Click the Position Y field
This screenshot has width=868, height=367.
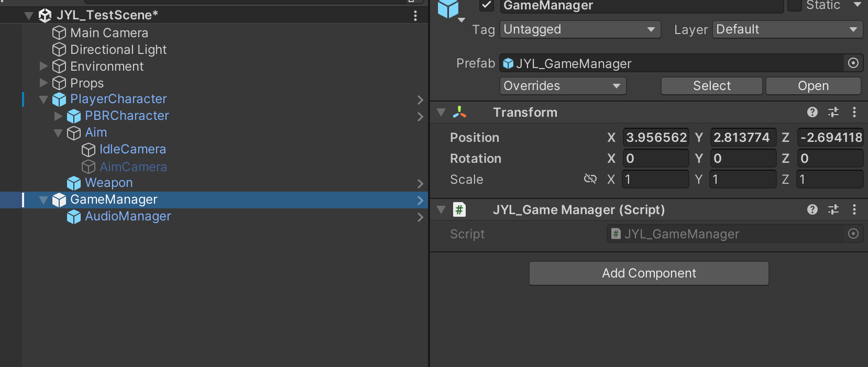click(743, 137)
